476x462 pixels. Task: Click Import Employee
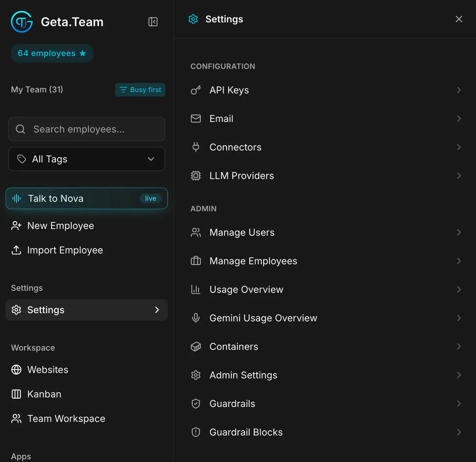click(87, 250)
